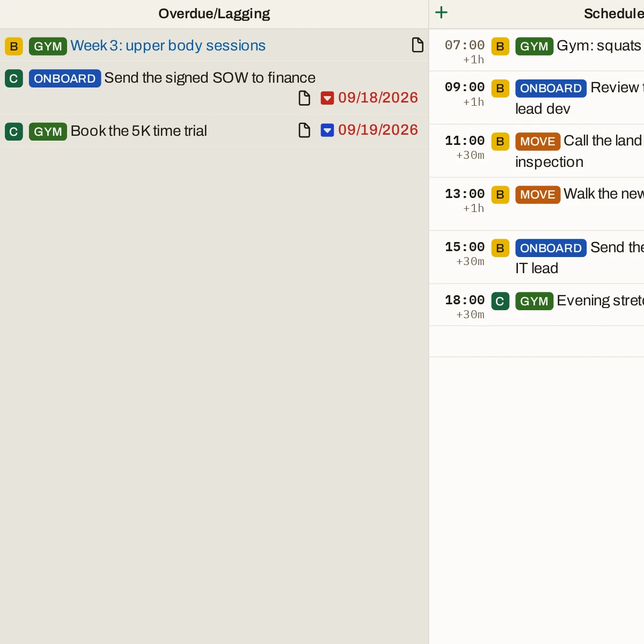This screenshot has height=644, width=644.
Task: Click ONBOARD tag on the 15:00 Send the entry
Action: coord(551,248)
